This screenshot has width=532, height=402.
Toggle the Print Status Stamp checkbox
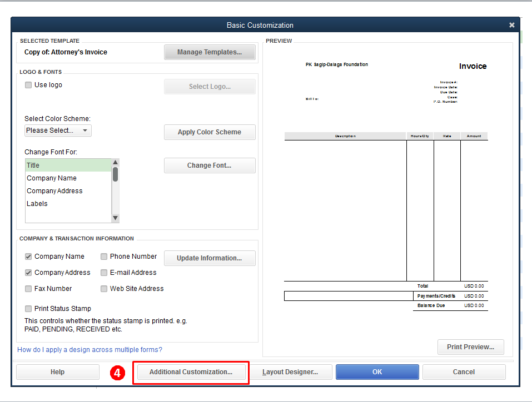coord(28,309)
